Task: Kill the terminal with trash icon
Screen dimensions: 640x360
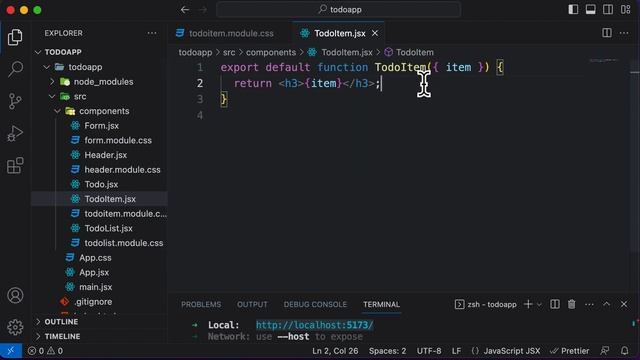Action: click(571, 304)
